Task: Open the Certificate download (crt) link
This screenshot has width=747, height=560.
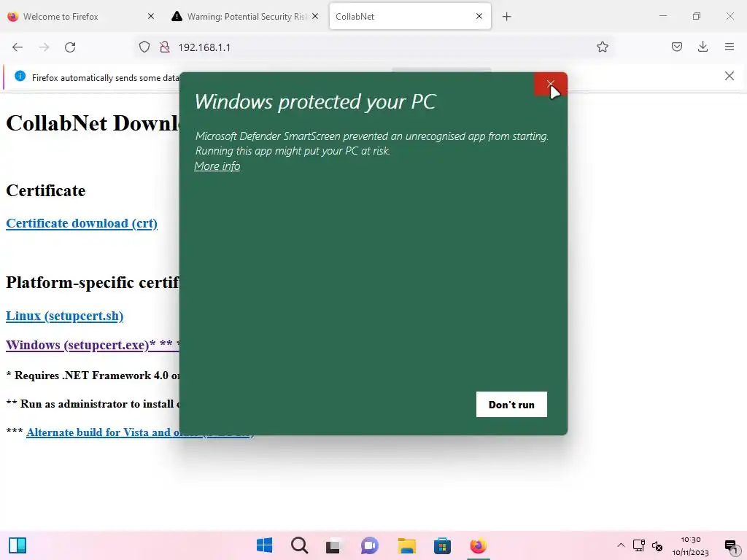Action: click(82, 223)
